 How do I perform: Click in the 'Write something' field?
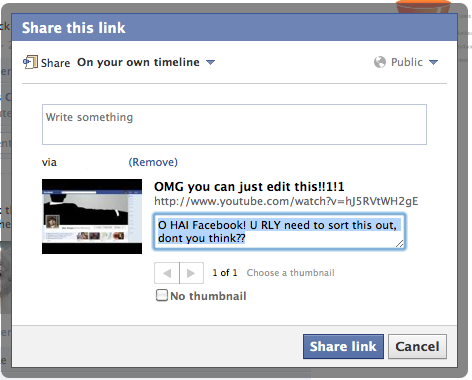234,124
